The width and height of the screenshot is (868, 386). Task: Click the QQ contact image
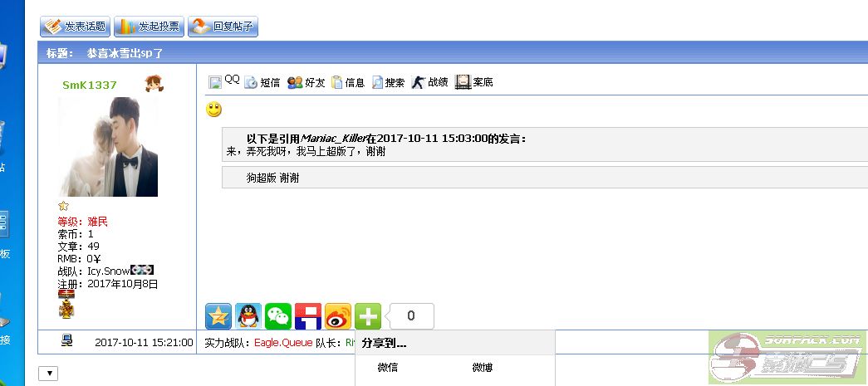tap(215, 81)
